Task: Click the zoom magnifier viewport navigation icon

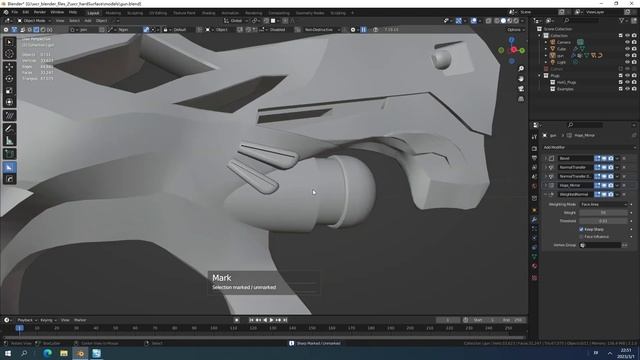Action: (x=521, y=69)
